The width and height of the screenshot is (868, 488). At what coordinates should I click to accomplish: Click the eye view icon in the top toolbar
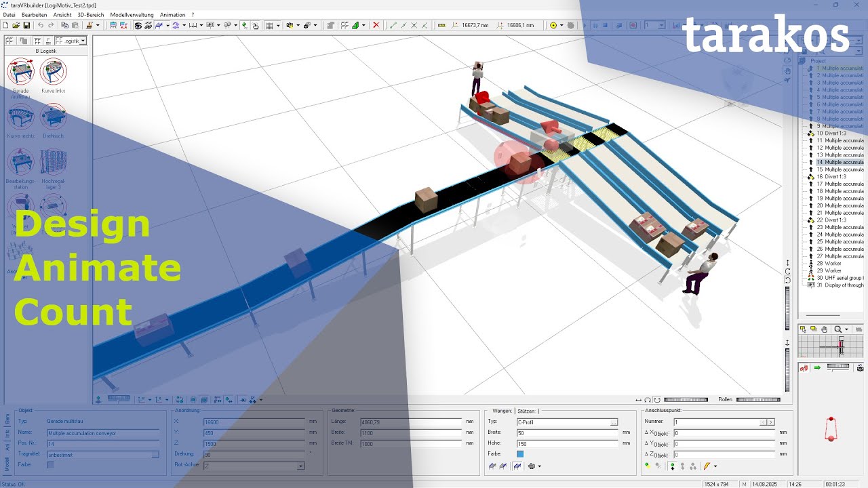point(138,25)
